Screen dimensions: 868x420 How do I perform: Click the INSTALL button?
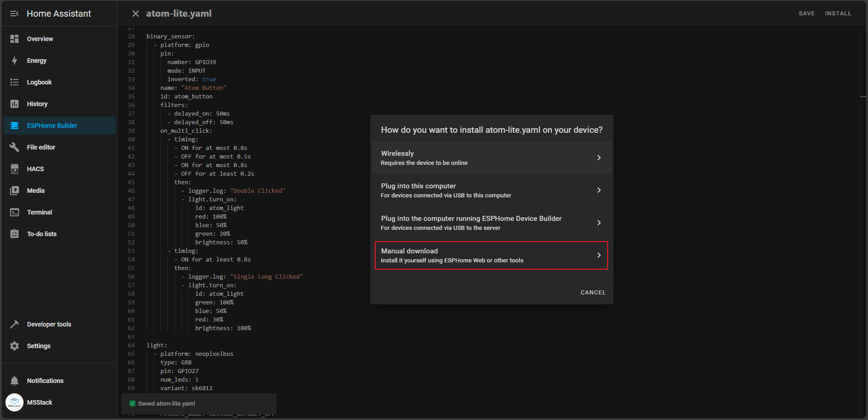point(838,14)
